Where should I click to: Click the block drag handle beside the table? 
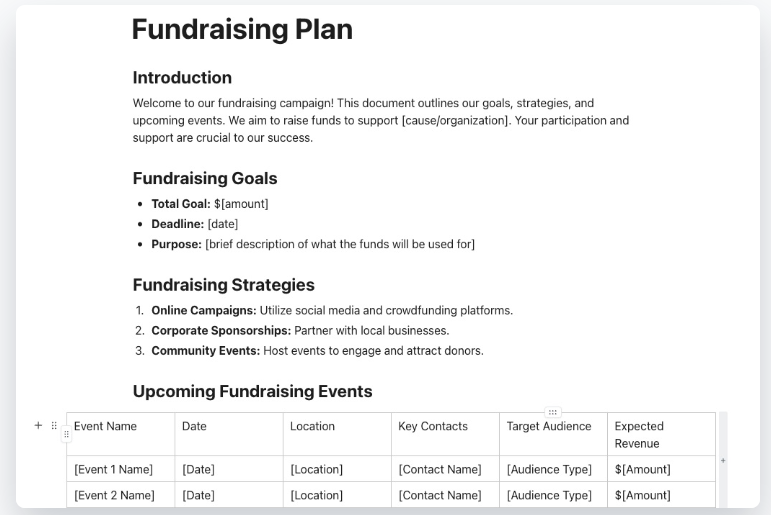pyautogui.click(x=54, y=425)
